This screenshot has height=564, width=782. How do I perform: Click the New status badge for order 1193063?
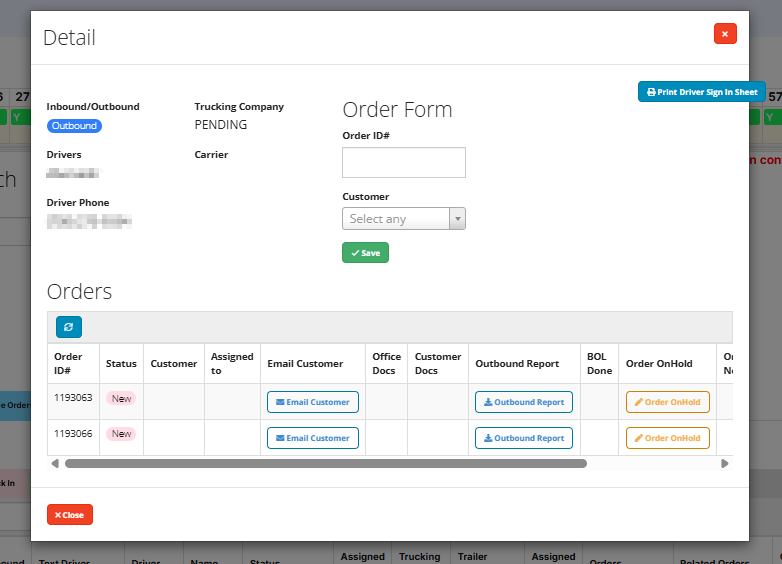pyautogui.click(x=121, y=398)
